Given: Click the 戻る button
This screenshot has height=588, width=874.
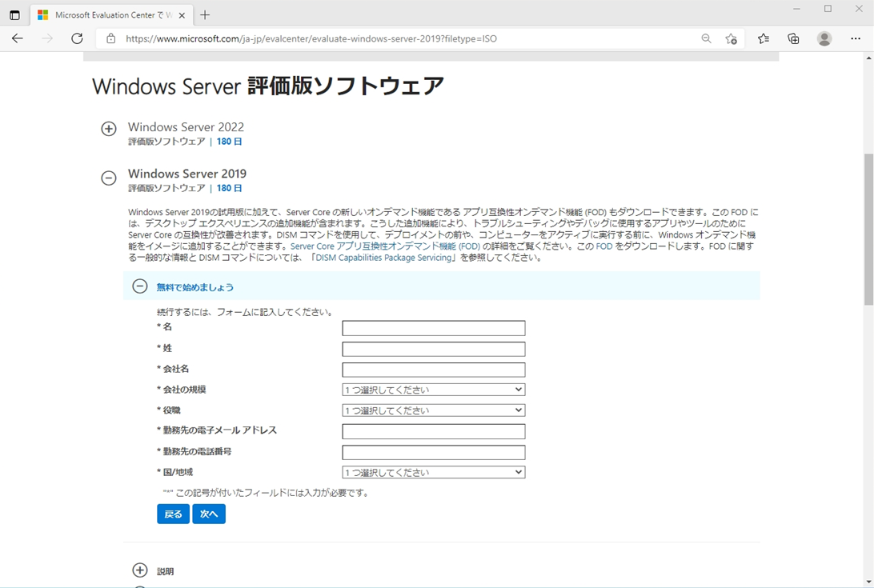Looking at the screenshot, I should tap(174, 514).
